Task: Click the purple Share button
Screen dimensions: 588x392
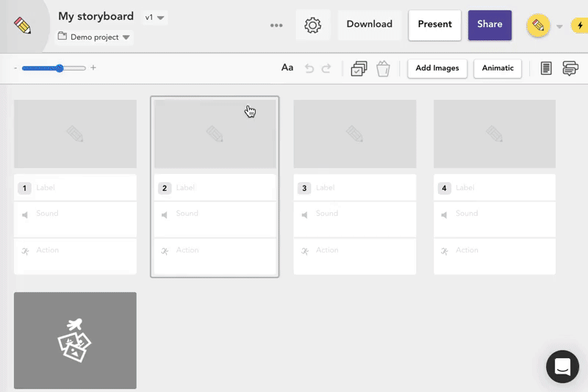Action: pyautogui.click(x=490, y=24)
